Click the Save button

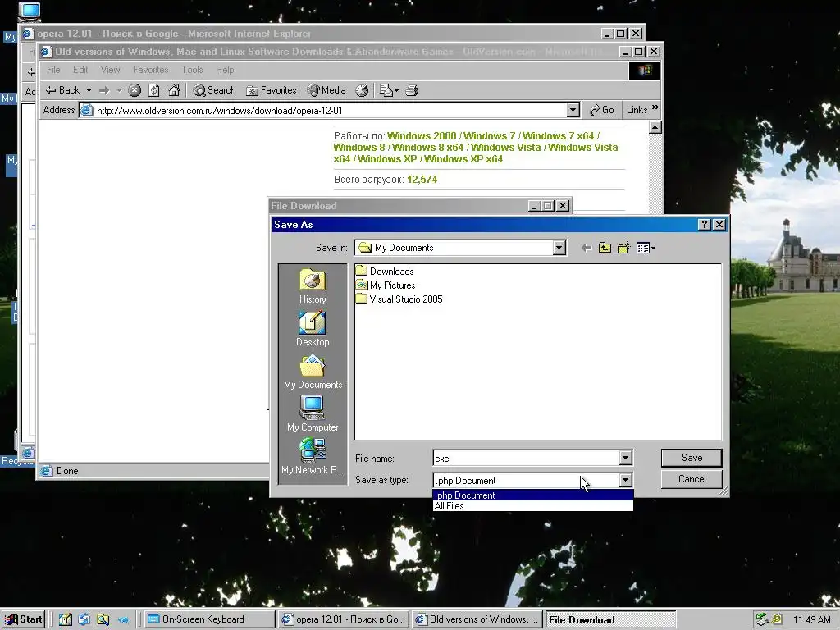point(692,458)
